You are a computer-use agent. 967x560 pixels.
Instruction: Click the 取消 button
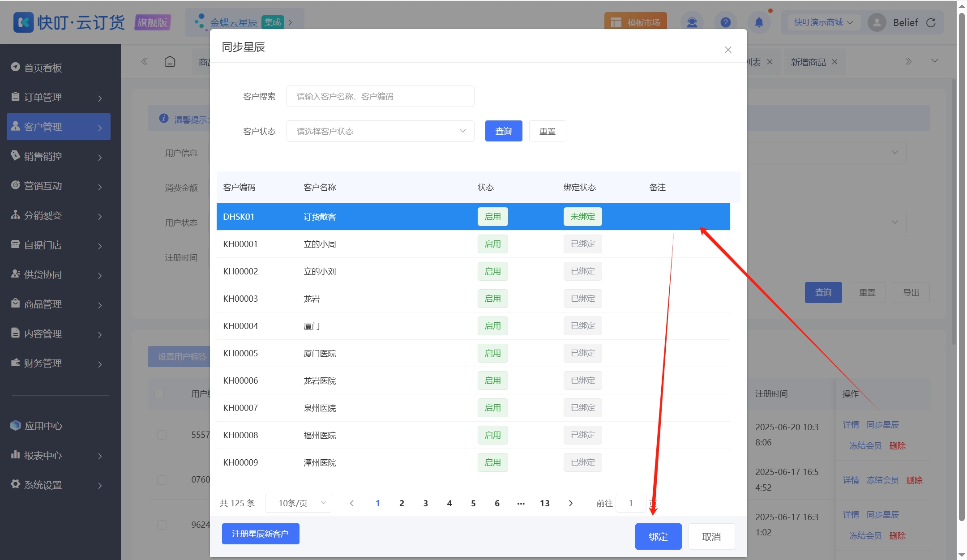[x=711, y=536]
